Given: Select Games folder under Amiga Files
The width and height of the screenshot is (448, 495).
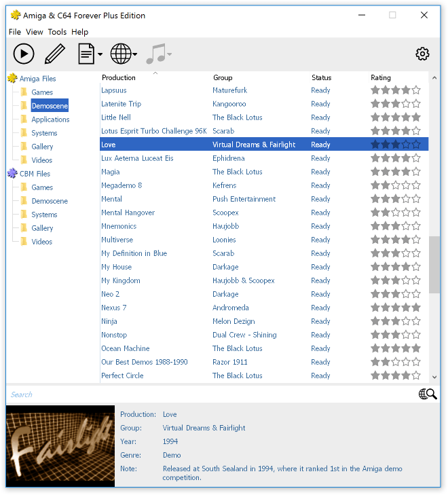Looking at the screenshot, I should [42, 92].
